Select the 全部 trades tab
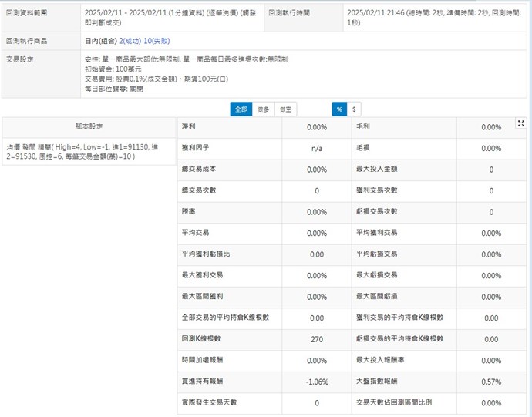Image resolution: width=532 pixels, height=417 pixels. pyautogui.click(x=241, y=109)
